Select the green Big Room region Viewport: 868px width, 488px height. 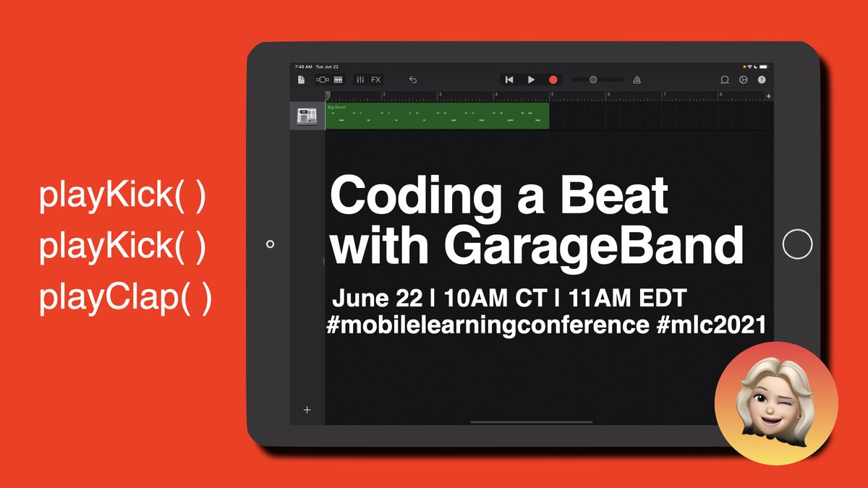(x=437, y=116)
